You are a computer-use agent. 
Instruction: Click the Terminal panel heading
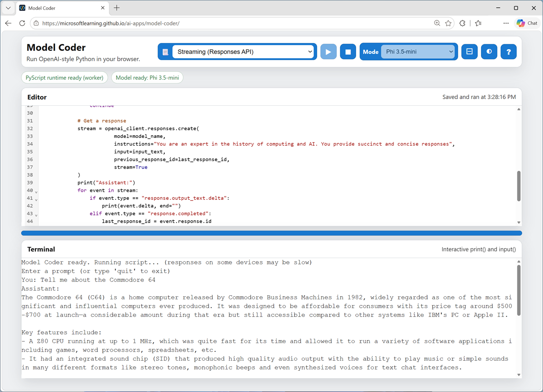41,249
